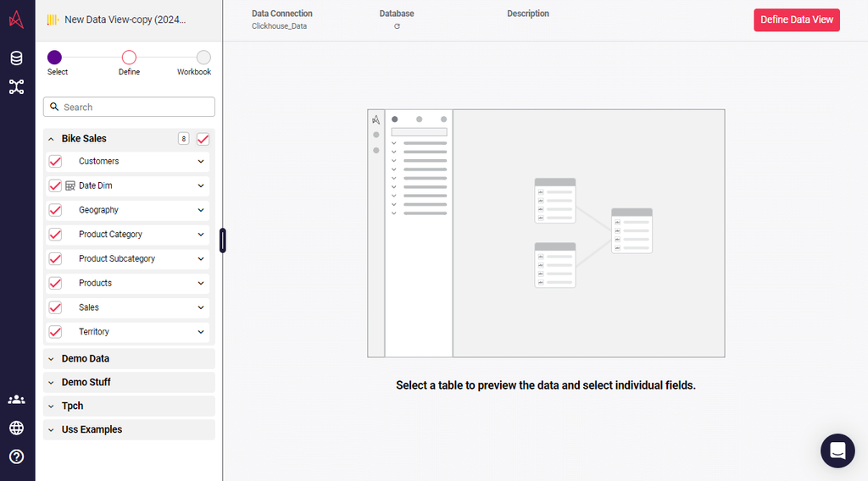The height and width of the screenshot is (481, 868).
Task: Toggle the Bike Sales select-all checkbox
Action: point(203,139)
